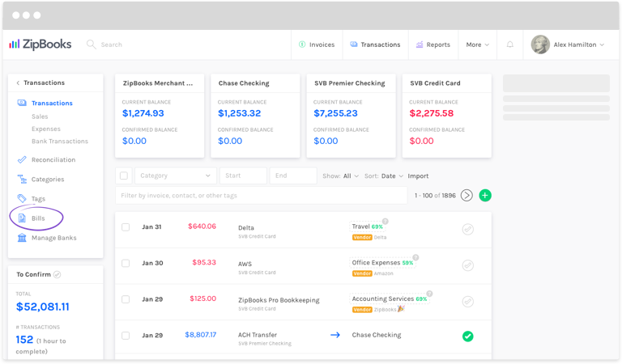Click Alex Hamilton's avatar
The width and height of the screenshot is (622, 364).
click(540, 44)
